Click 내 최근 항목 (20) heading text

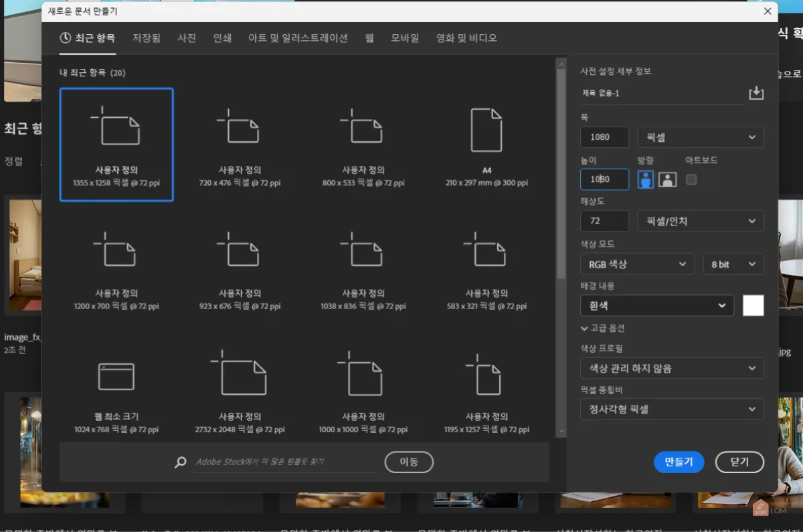[92, 72]
